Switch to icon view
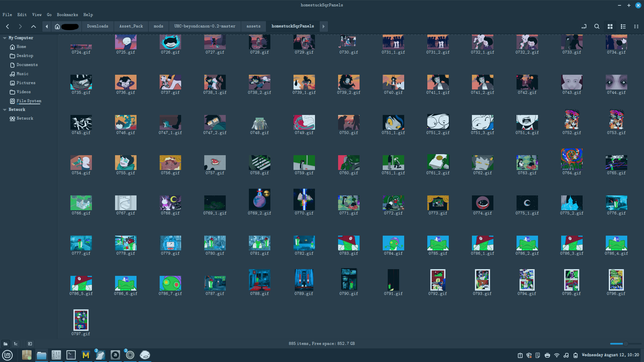644x362 pixels. [x=610, y=26]
